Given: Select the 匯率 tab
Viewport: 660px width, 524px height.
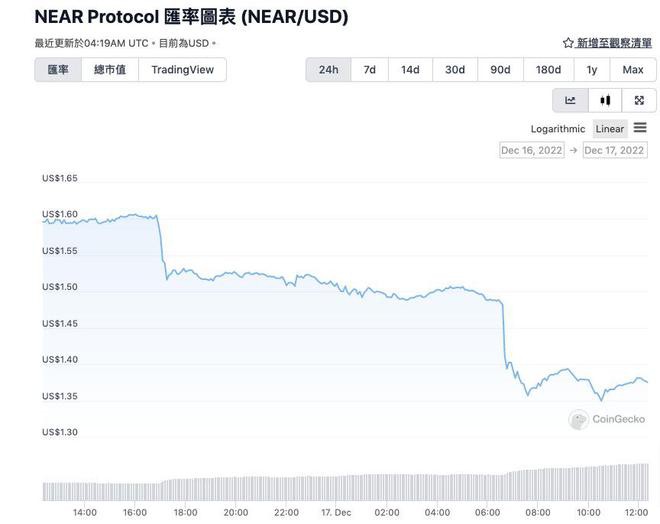Looking at the screenshot, I should coord(58,70).
